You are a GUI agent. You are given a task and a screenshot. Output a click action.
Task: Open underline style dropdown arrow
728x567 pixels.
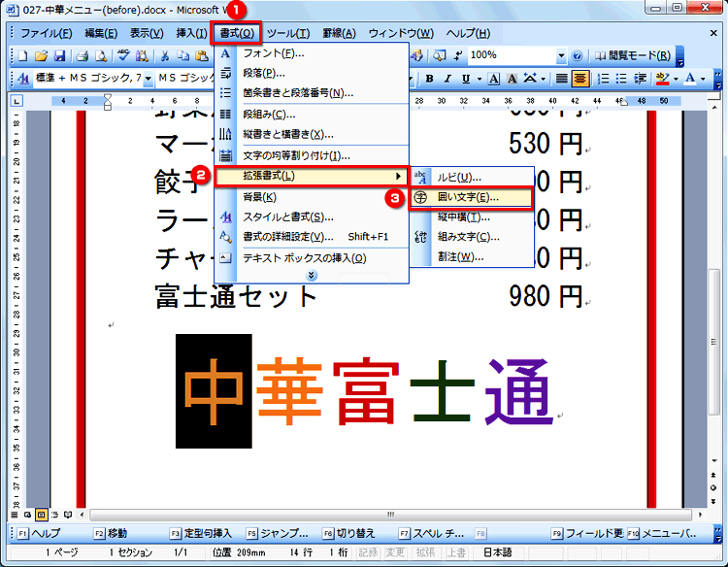pyautogui.click(x=480, y=79)
